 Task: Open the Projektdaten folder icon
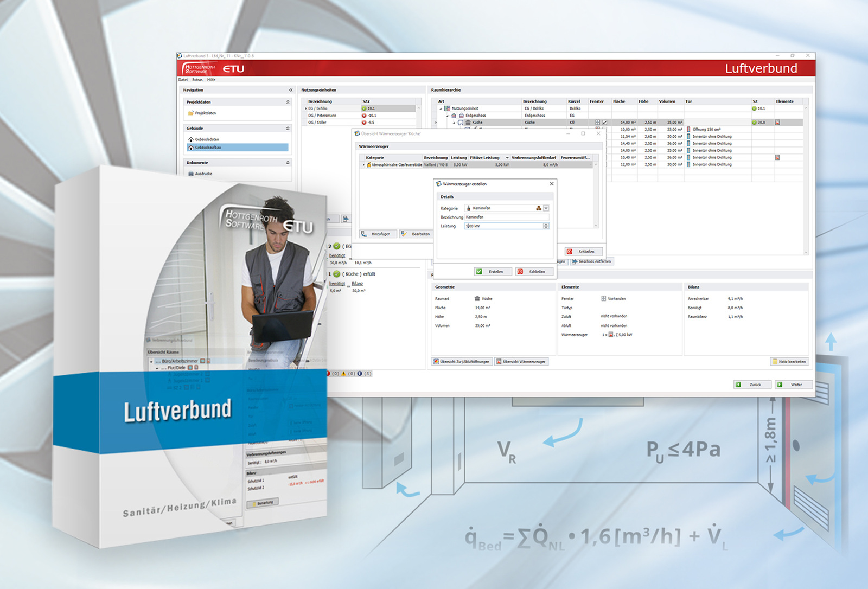[191, 113]
